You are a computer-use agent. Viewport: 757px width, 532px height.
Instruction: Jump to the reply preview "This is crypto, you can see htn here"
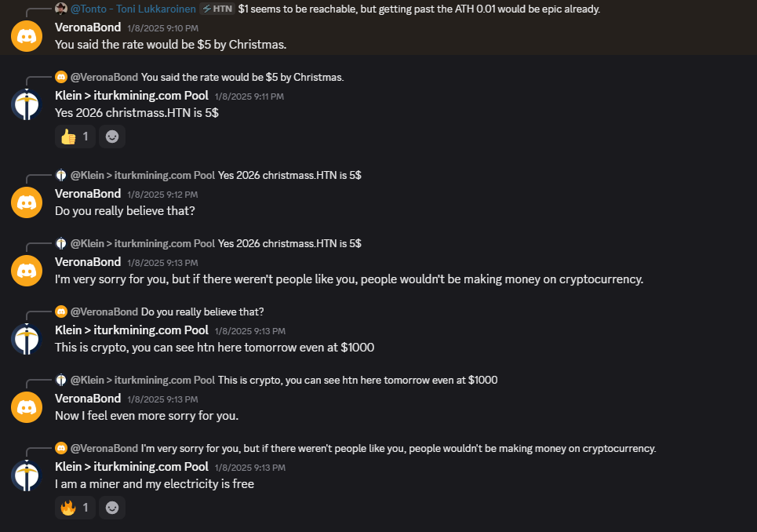(x=358, y=380)
